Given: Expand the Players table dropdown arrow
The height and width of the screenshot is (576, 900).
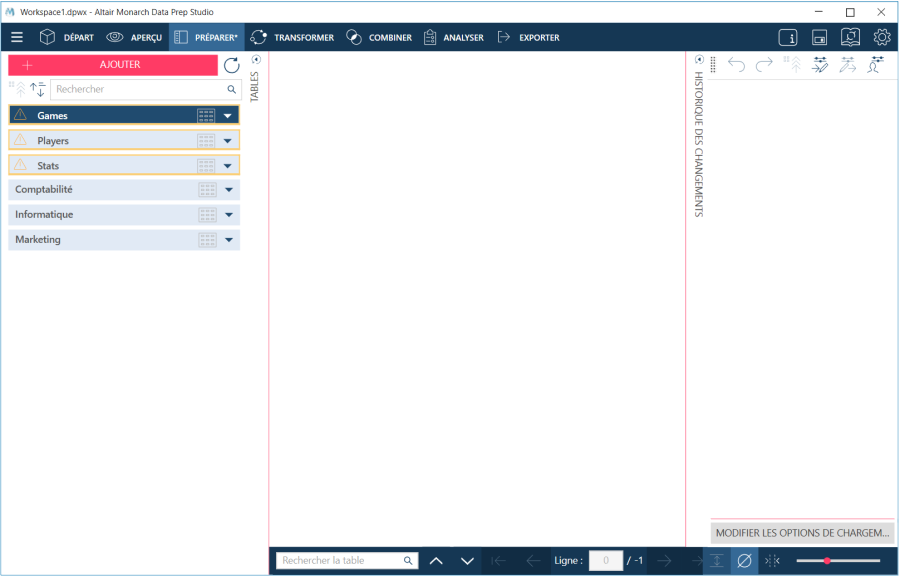Looking at the screenshot, I should point(228,141).
